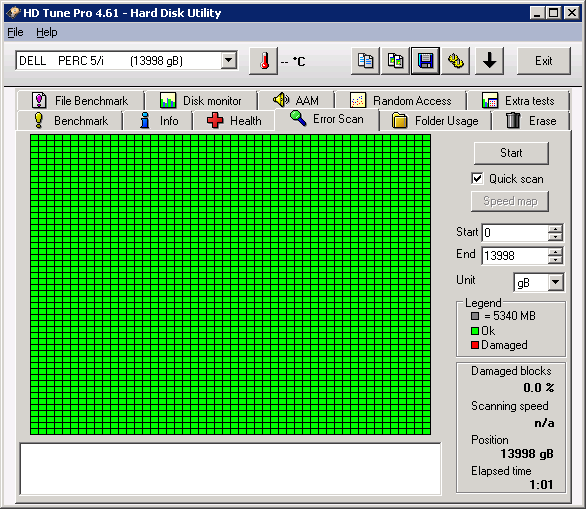Click the copy screenshot toolbar icon
The width and height of the screenshot is (586, 509).
(x=395, y=61)
